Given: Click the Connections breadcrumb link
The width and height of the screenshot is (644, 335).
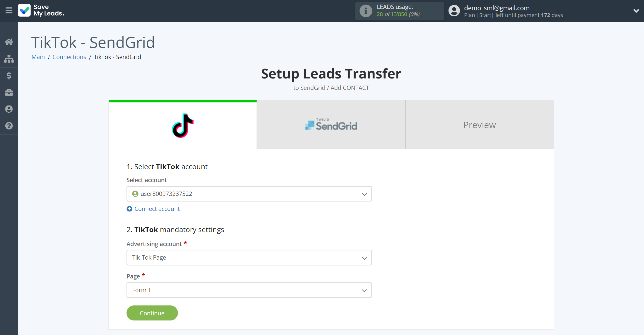Looking at the screenshot, I should [x=69, y=57].
